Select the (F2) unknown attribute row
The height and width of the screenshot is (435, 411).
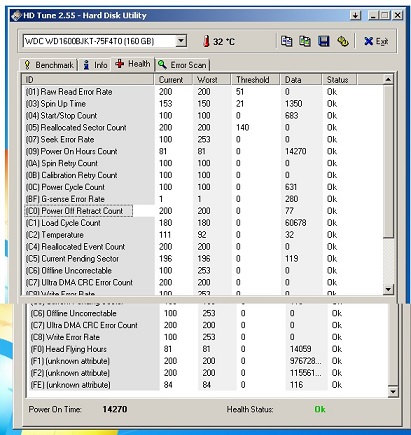click(207, 373)
